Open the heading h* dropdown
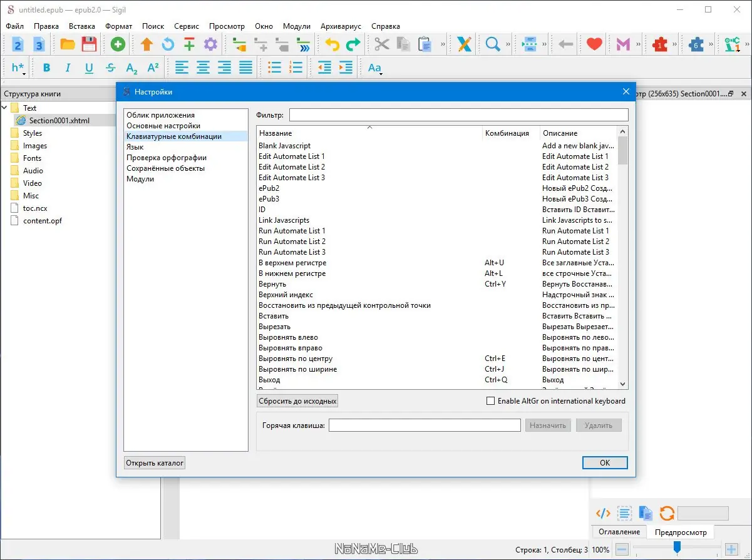This screenshot has width=752, height=560. click(x=18, y=68)
